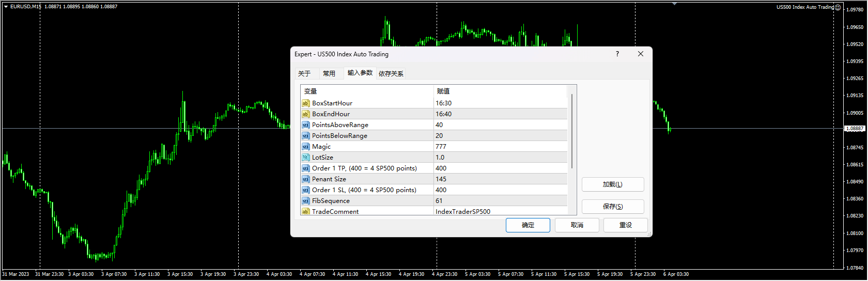Click the EURUSD,M15 chart title text
The height and width of the screenshot is (281, 868).
[x=26, y=7]
